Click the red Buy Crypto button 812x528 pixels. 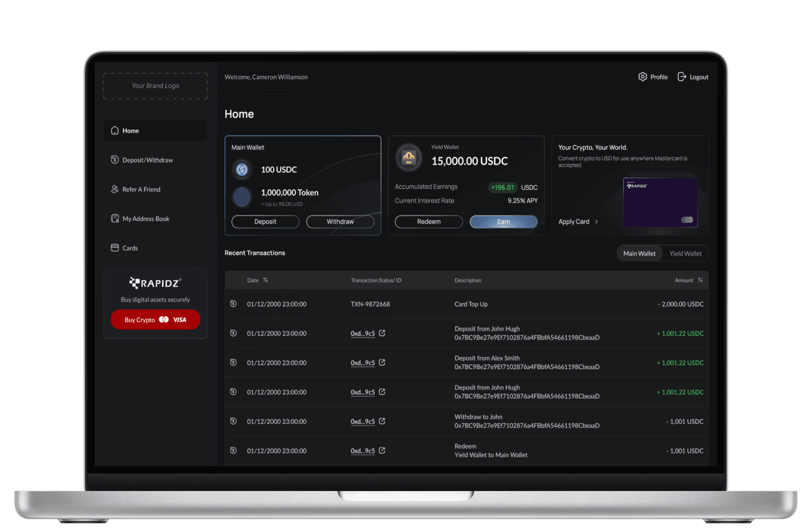(155, 320)
